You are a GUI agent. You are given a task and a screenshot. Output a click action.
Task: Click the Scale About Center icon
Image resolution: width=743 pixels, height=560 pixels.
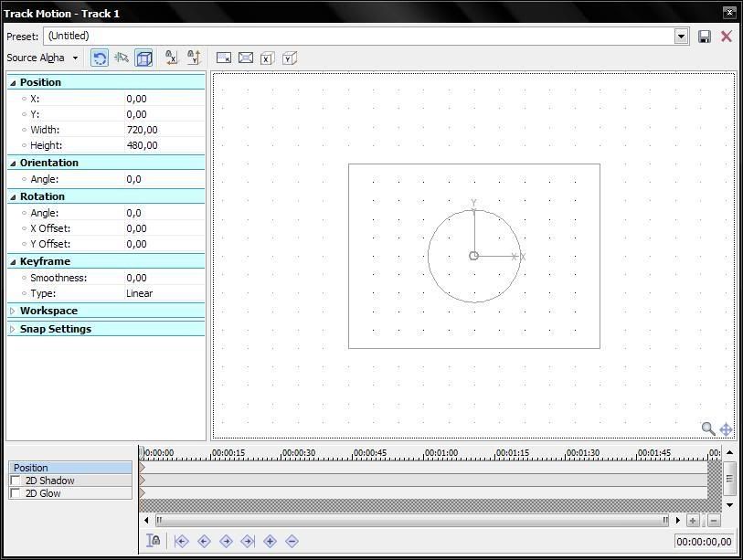(x=246, y=58)
